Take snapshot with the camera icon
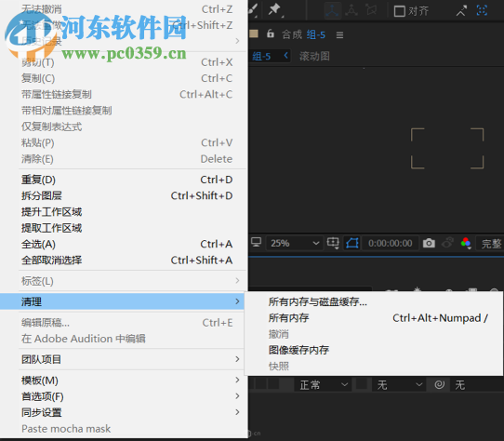The height and width of the screenshot is (441, 504). point(429,243)
